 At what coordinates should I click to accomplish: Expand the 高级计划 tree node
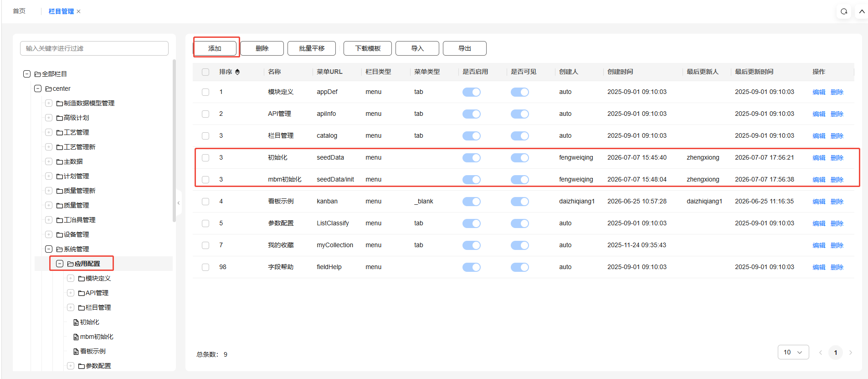coord(49,118)
